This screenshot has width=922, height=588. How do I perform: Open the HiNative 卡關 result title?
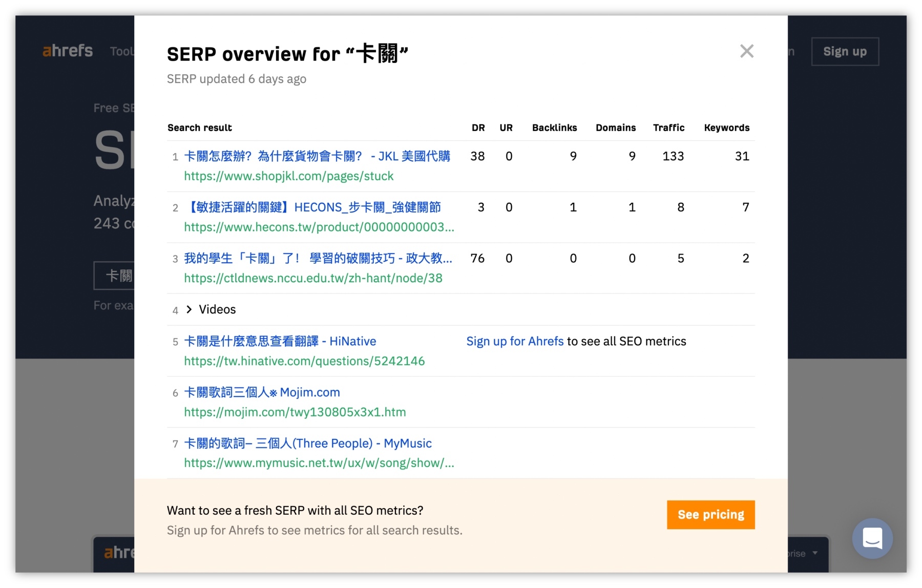tap(280, 342)
